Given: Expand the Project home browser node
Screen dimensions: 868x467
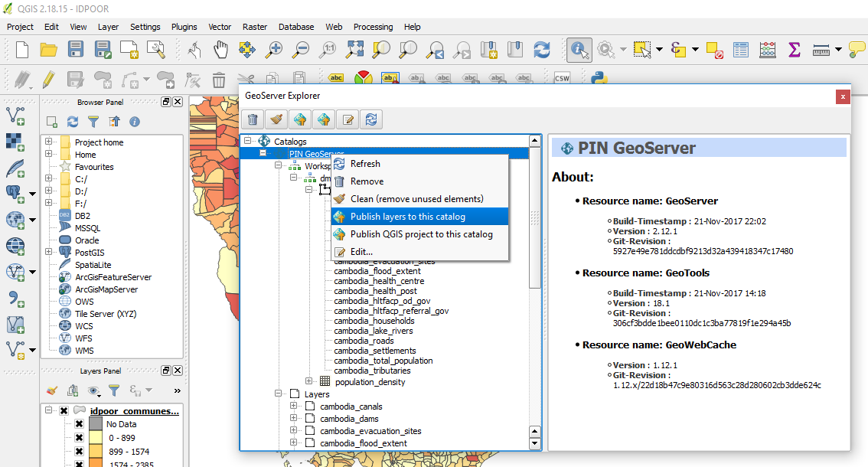Looking at the screenshot, I should [x=49, y=142].
